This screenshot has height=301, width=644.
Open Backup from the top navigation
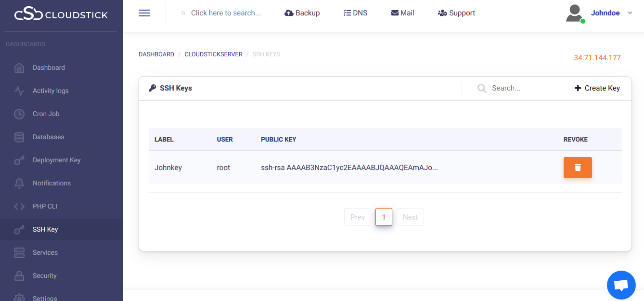pos(302,13)
